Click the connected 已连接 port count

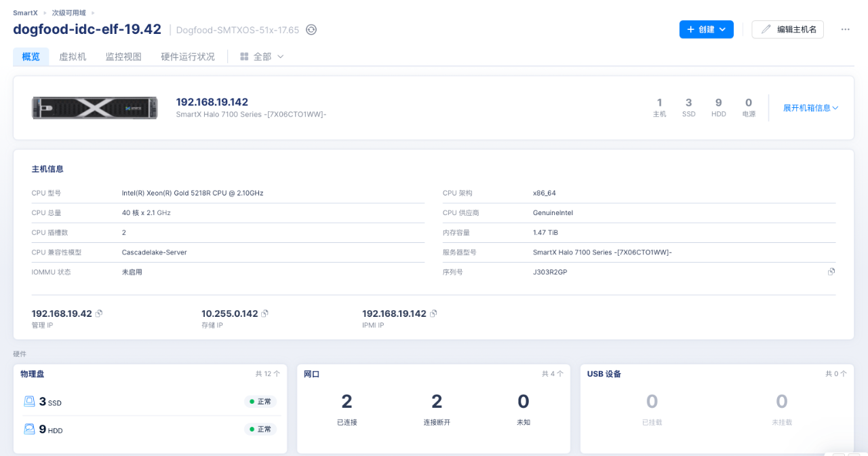(x=347, y=402)
